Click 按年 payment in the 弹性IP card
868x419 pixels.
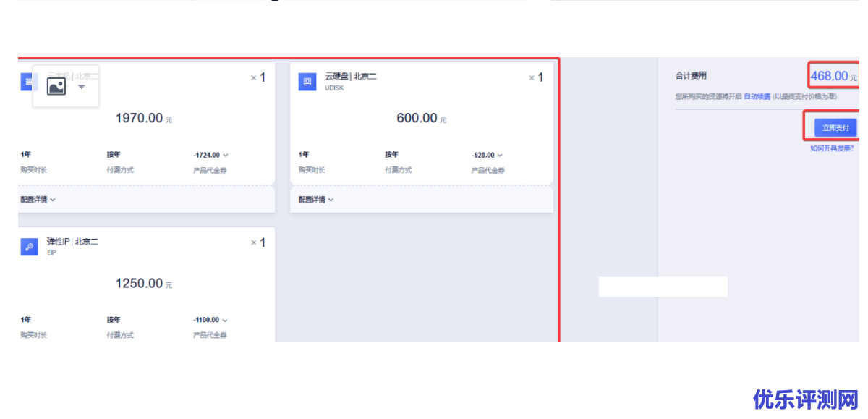pos(114,320)
